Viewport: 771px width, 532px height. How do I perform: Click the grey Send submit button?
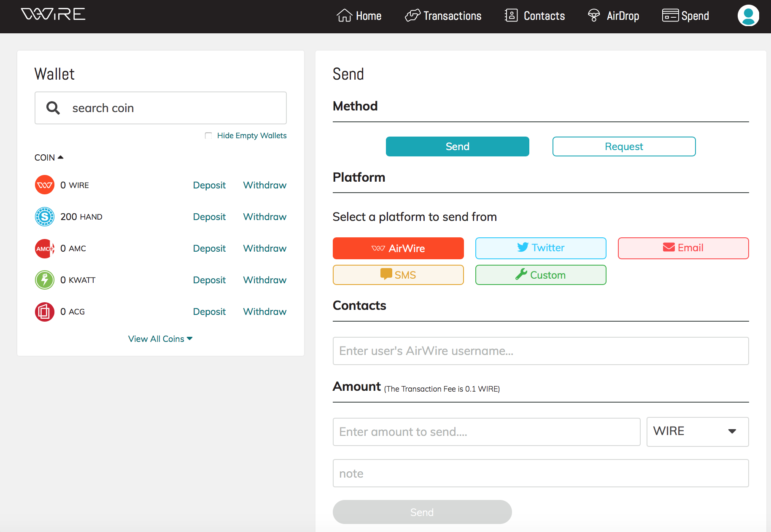pos(422,512)
